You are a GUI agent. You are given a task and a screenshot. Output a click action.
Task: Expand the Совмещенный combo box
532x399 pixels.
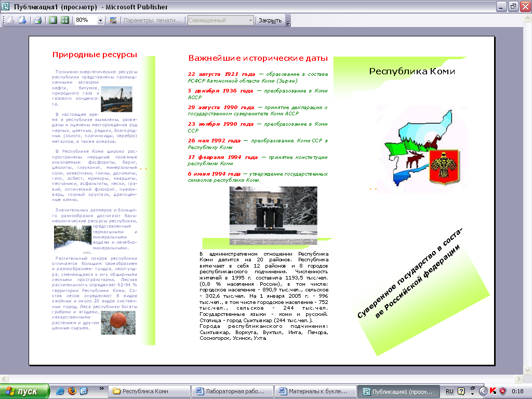pyautogui.click(x=251, y=20)
